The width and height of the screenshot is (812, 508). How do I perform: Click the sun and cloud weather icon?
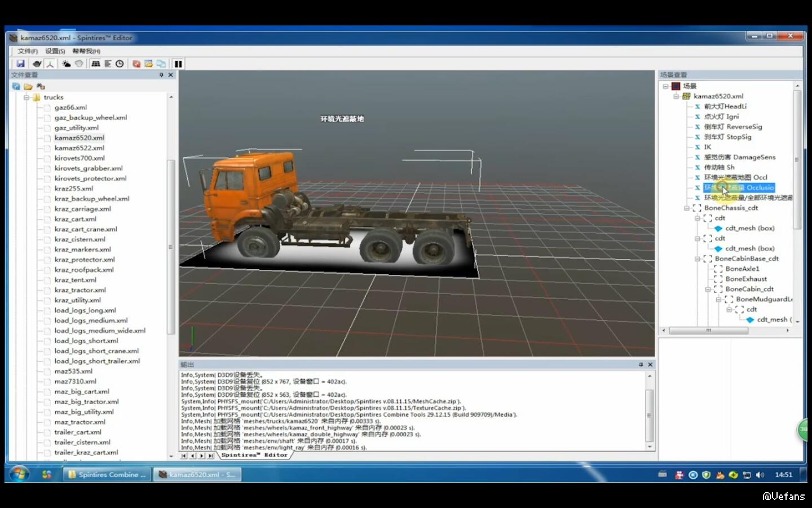coord(66,64)
